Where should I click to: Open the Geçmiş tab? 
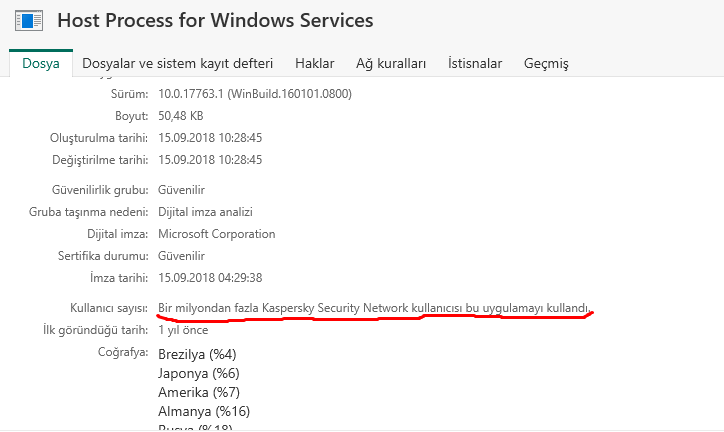pos(546,64)
